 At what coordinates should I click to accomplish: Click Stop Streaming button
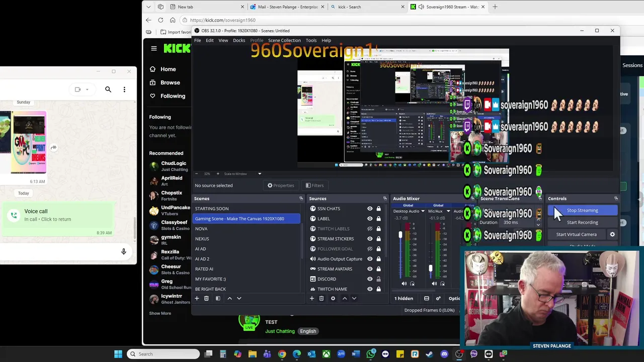[x=583, y=210]
